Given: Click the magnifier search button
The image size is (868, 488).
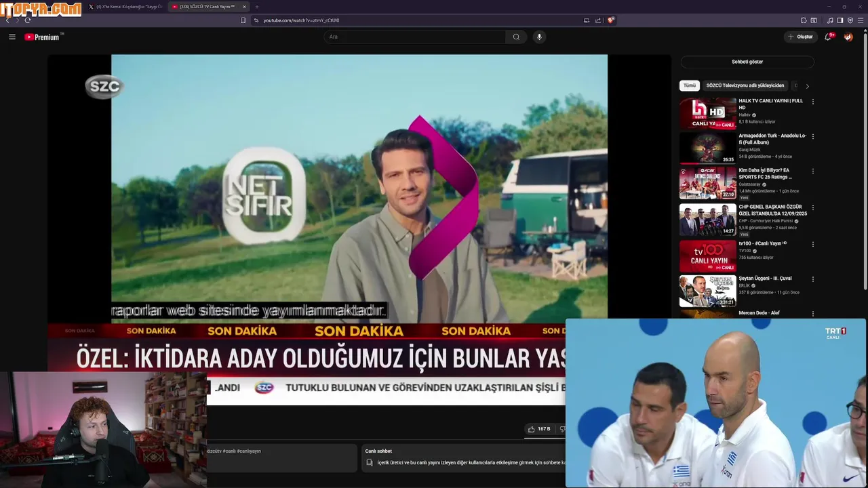Looking at the screenshot, I should click(x=516, y=37).
